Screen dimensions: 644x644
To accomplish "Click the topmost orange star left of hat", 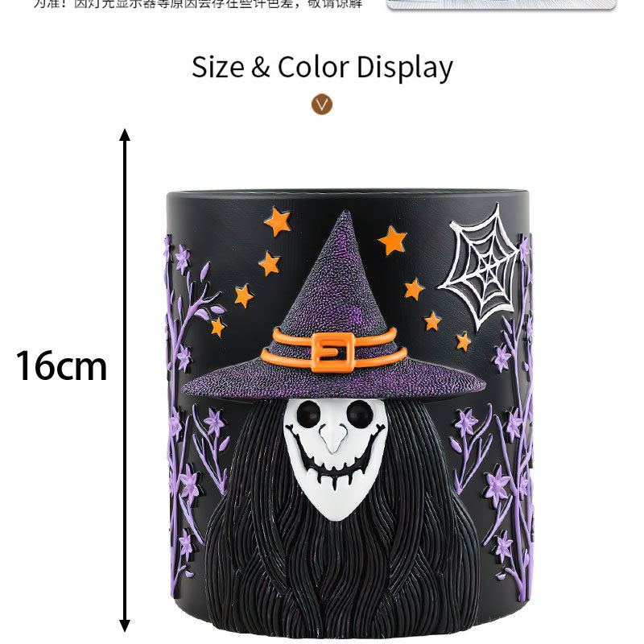I will [278, 222].
